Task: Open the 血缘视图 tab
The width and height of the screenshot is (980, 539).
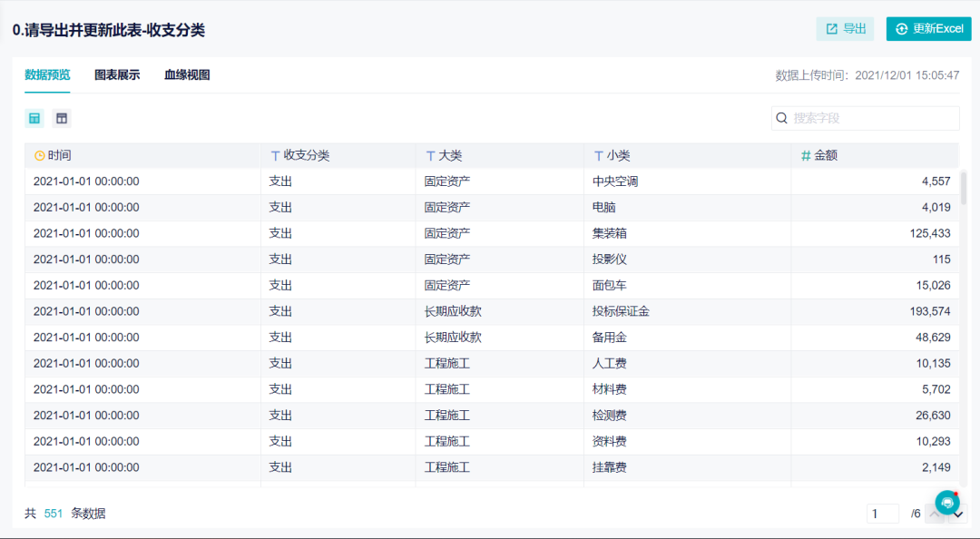Action: point(187,75)
